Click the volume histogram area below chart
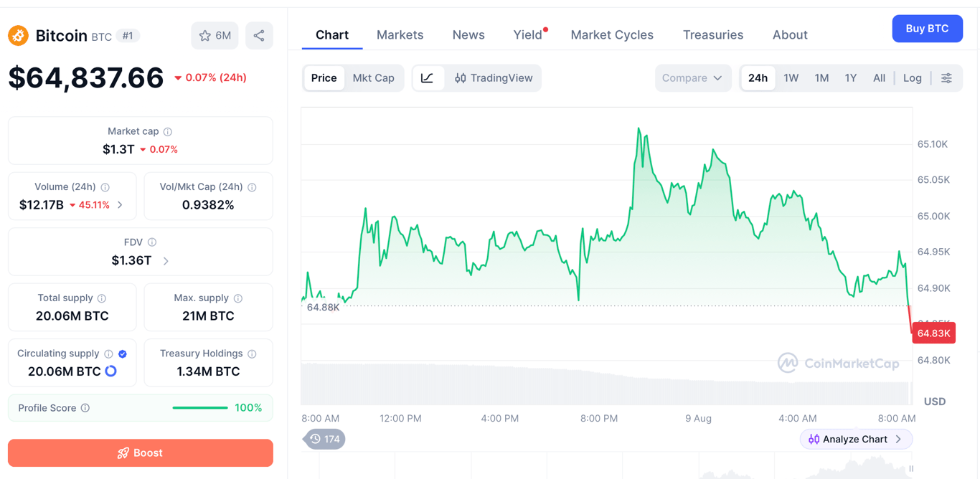This screenshot has height=479, width=980. 606,384
